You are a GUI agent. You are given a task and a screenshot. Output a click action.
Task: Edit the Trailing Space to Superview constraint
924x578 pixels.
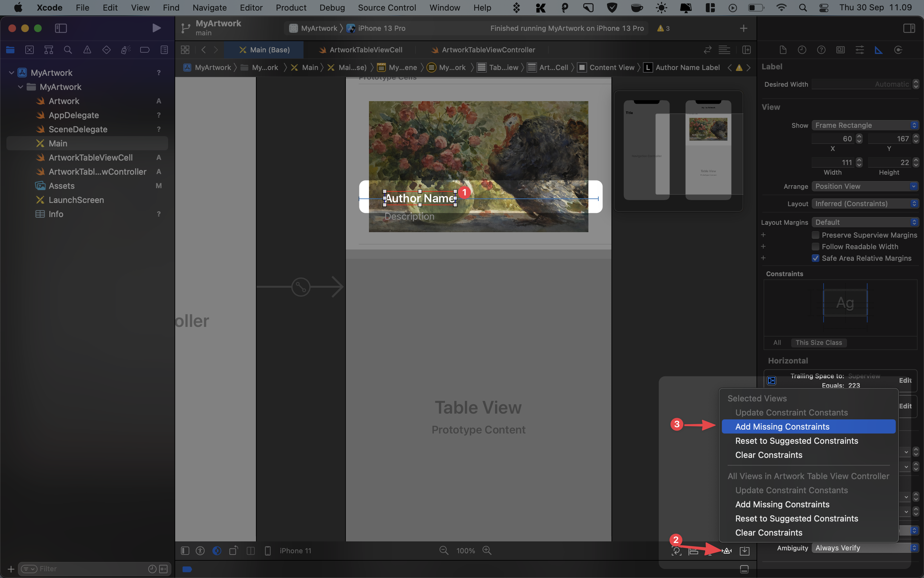click(x=905, y=381)
